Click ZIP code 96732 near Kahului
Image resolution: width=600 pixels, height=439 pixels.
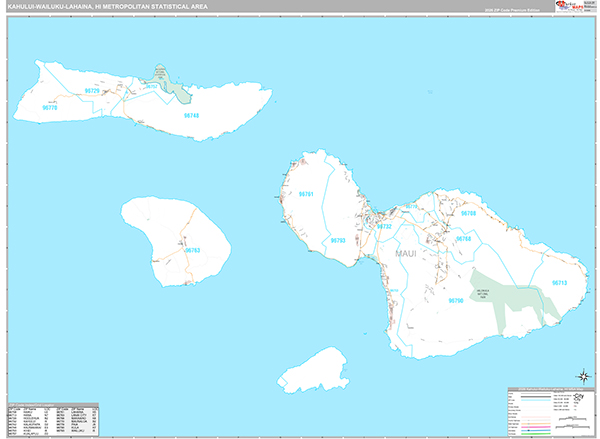tap(384, 227)
